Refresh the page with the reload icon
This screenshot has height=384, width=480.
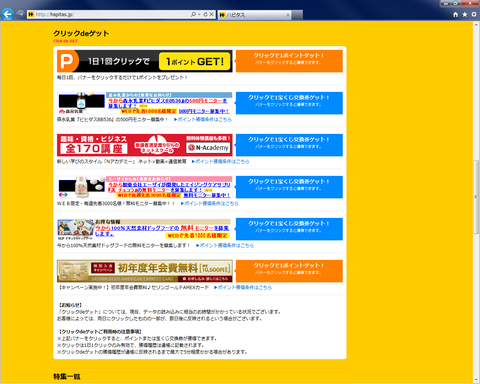(205, 14)
